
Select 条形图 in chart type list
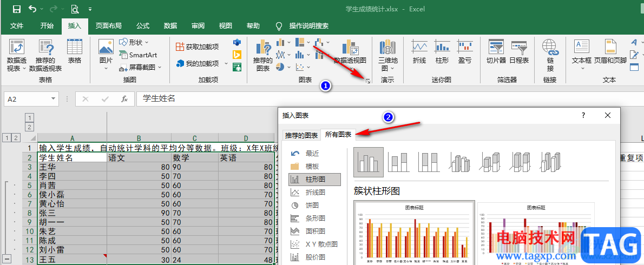pyautogui.click(x=314, y=218)
